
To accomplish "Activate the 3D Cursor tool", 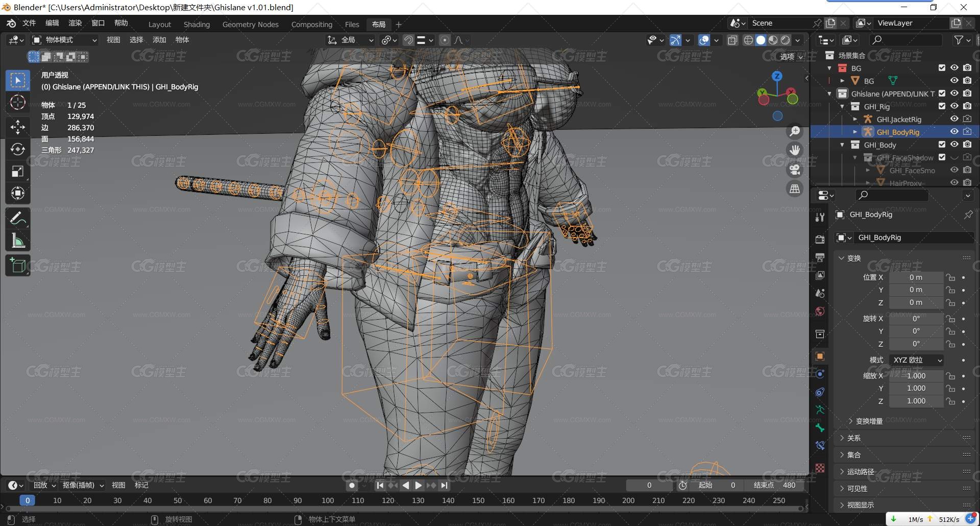I will pyautogui.click(x=18, y=103).
